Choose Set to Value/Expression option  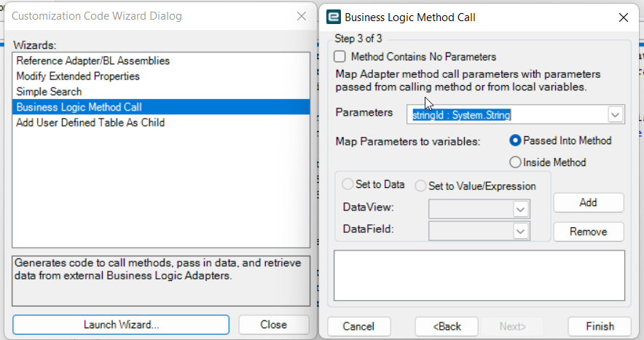(420, 186)
